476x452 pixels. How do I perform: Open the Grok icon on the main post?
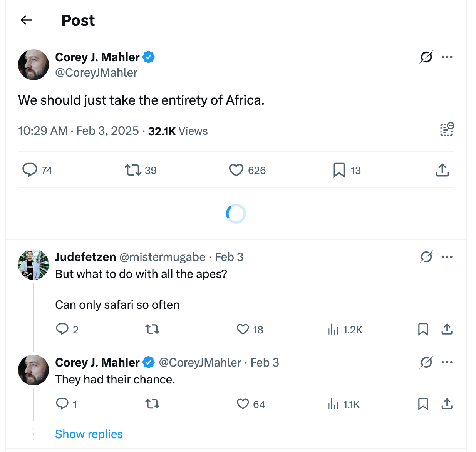point(426,57)
